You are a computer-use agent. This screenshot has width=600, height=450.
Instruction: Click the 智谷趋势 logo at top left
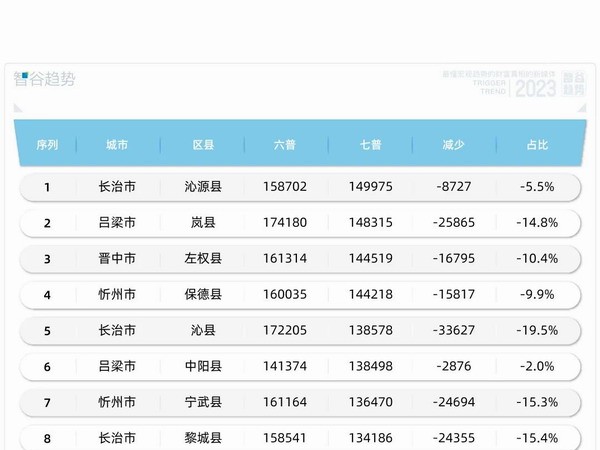(x=44, y=80)
